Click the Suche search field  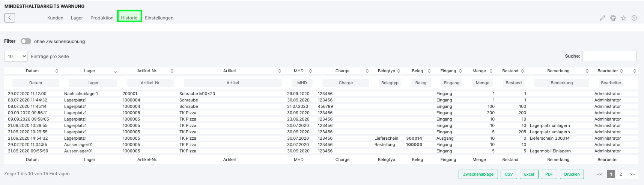(x=609, y=56)
